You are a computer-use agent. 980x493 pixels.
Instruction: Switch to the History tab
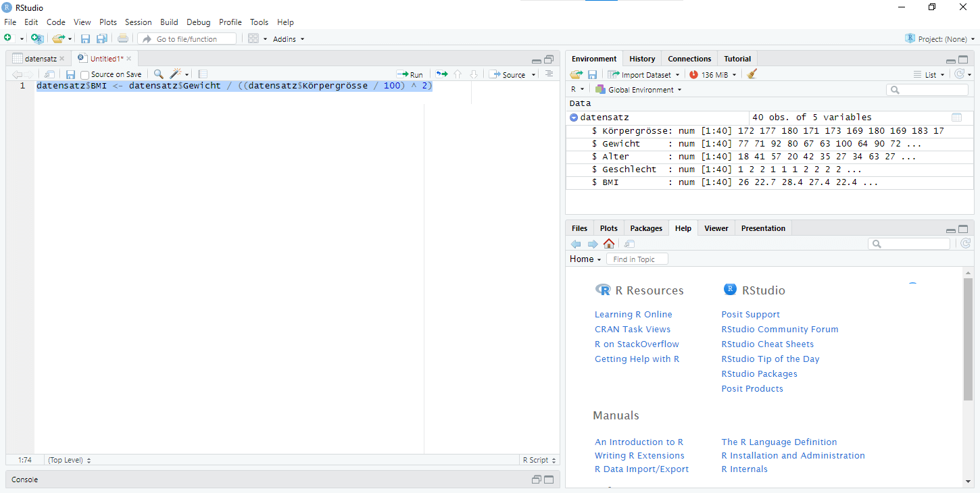pyautogui.click(x=642, y=59)
